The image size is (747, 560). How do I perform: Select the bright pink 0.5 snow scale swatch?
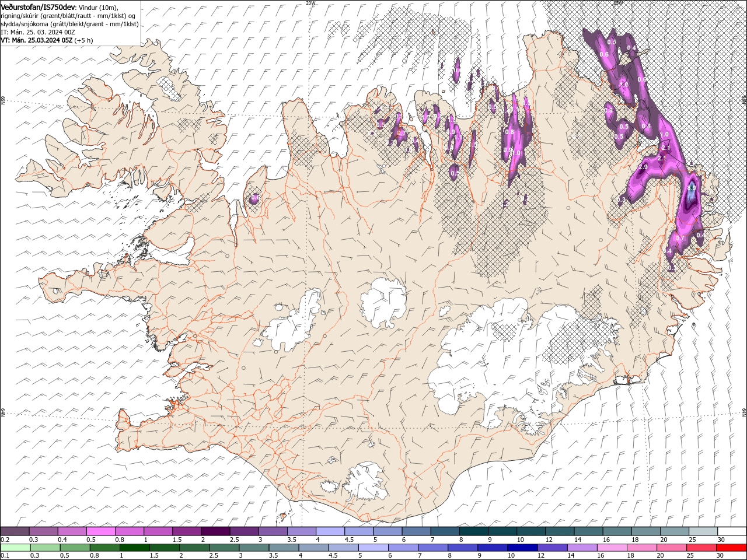click(x=101, y=531)
